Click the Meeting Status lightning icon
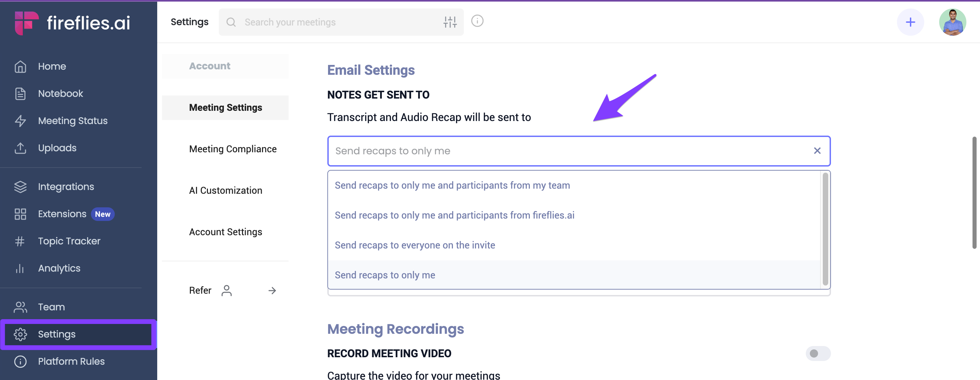The image size is (980, 380). click(x=20, y=121)
